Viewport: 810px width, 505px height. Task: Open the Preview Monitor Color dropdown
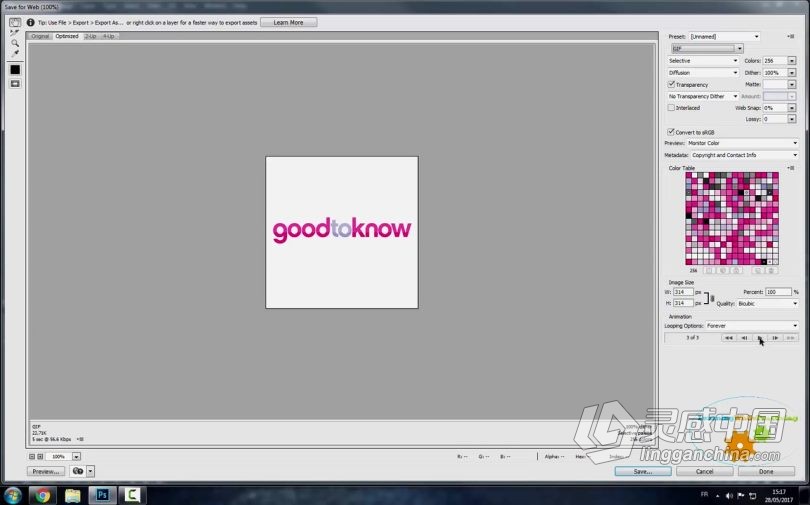point(742,143)
